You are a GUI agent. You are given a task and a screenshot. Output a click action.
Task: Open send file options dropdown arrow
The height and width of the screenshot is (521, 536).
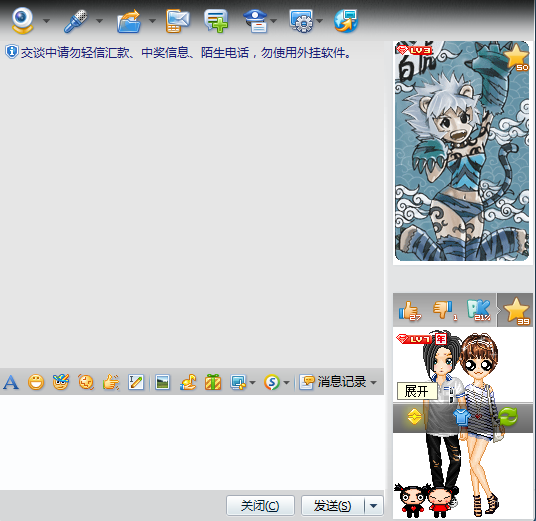(x=152, y=21)
